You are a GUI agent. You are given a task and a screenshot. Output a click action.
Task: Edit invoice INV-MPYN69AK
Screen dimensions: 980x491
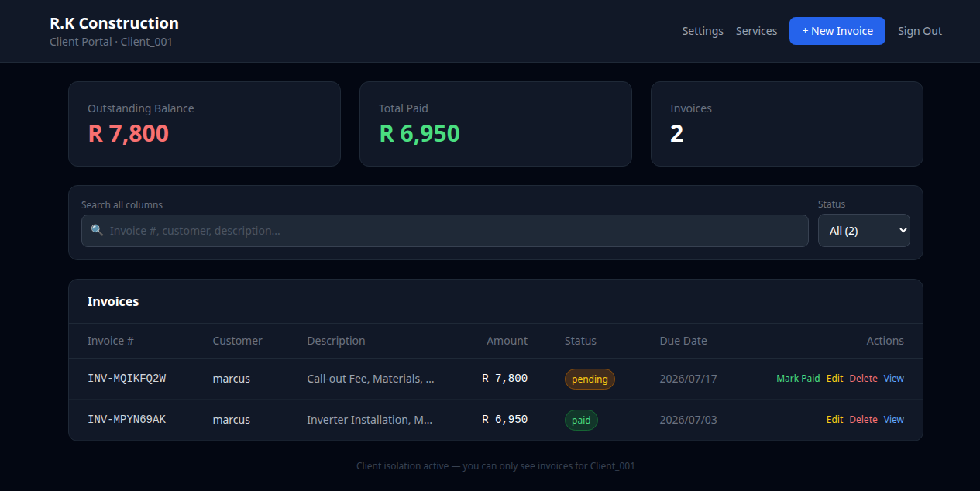point(834,419)
